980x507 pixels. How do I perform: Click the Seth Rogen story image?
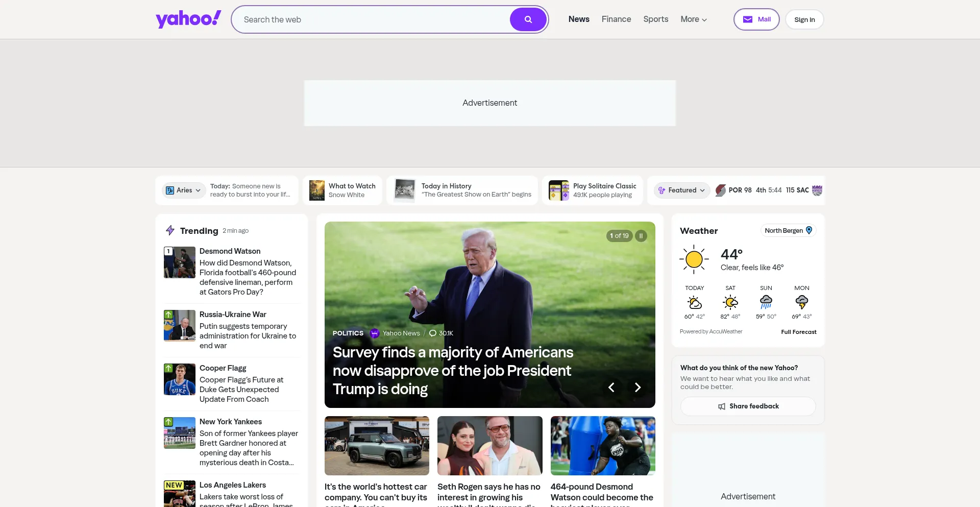(x=490, y=446)
